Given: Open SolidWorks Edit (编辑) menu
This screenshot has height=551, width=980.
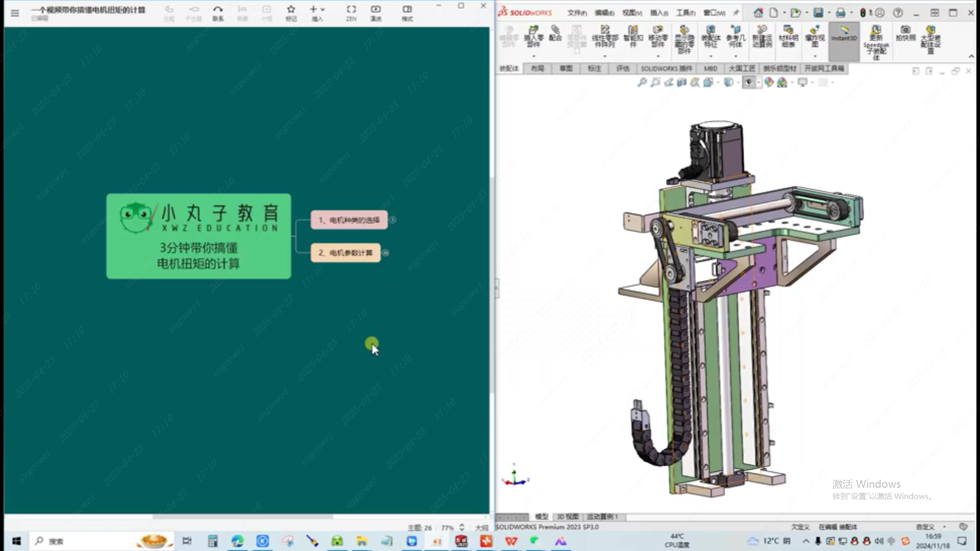Looking at the screenshot, I should point(604,13).
